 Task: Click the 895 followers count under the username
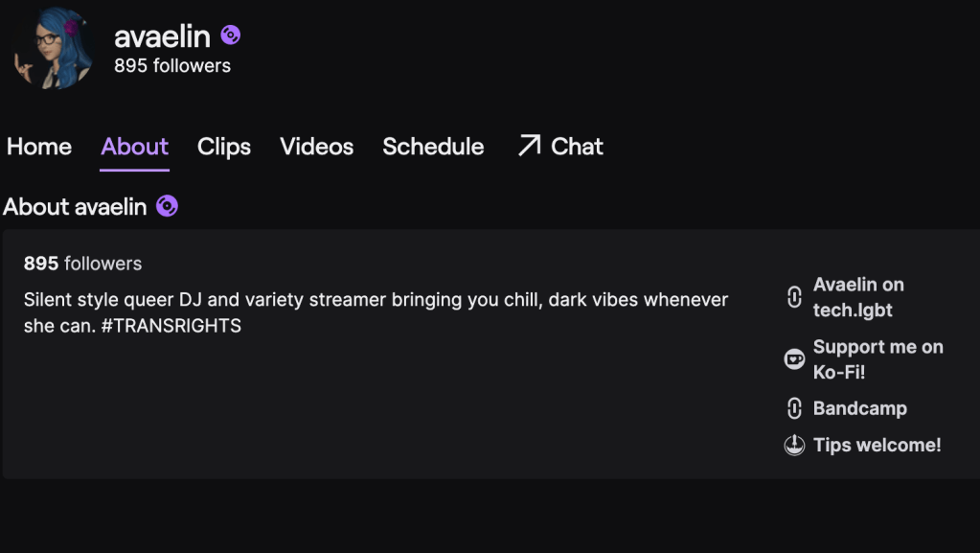tap(172, 66)
